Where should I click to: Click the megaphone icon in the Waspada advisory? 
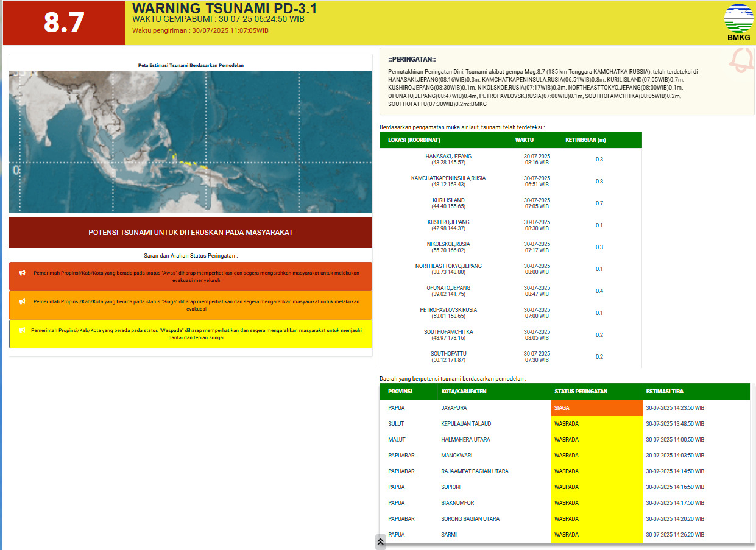tap(22, 330)
